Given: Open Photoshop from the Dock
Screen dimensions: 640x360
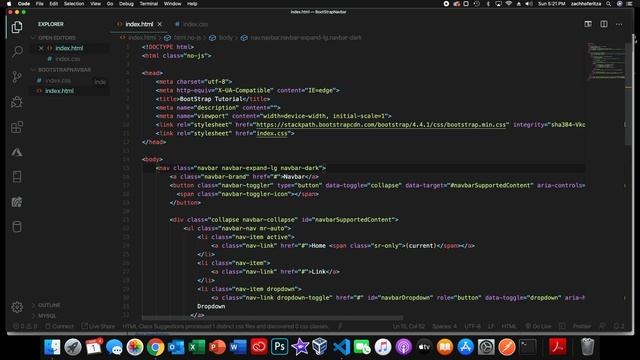Looking at the screenshot, I should click(x=280, y=347).
